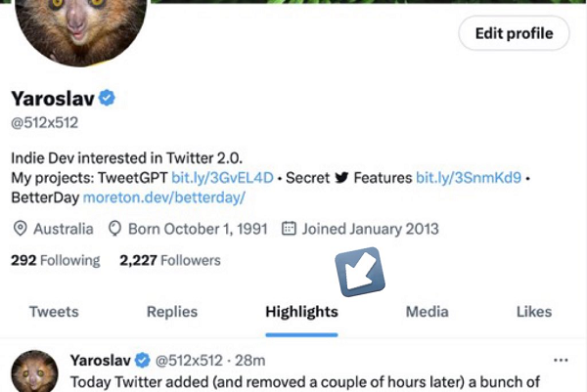Click the Edit profile button

tap(514, 33)
